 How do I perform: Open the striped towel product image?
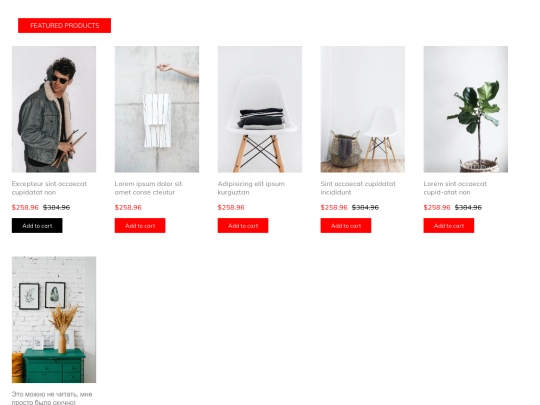click(x=157, y=109)
